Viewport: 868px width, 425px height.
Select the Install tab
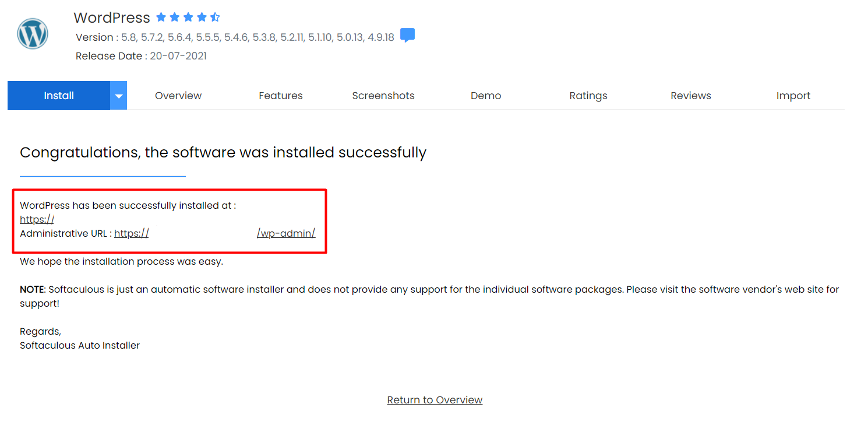(59, 96)
